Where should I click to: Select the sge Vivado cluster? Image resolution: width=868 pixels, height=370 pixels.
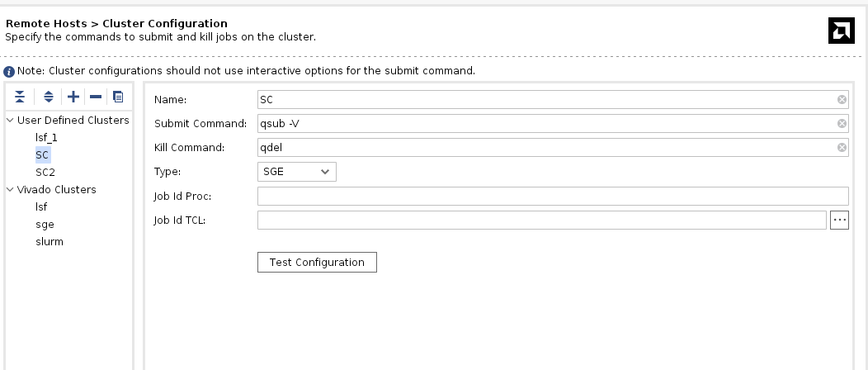tap(45, 225)
